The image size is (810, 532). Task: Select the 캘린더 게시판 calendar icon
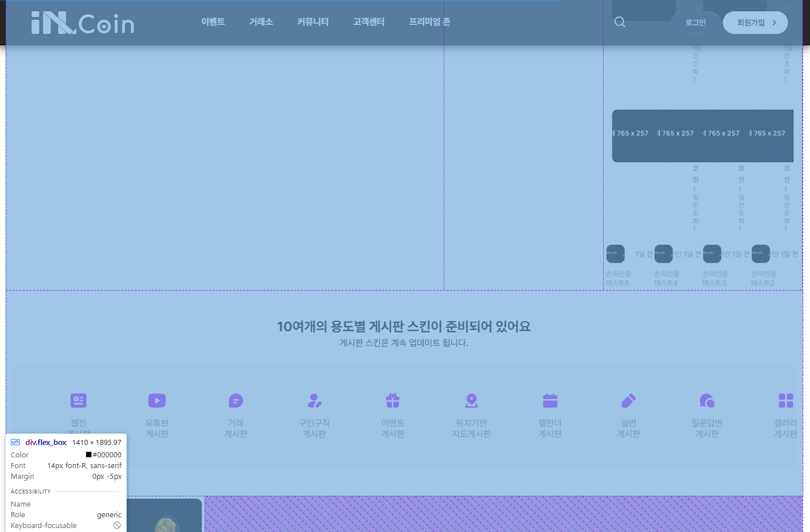click(x=550, y=400)
